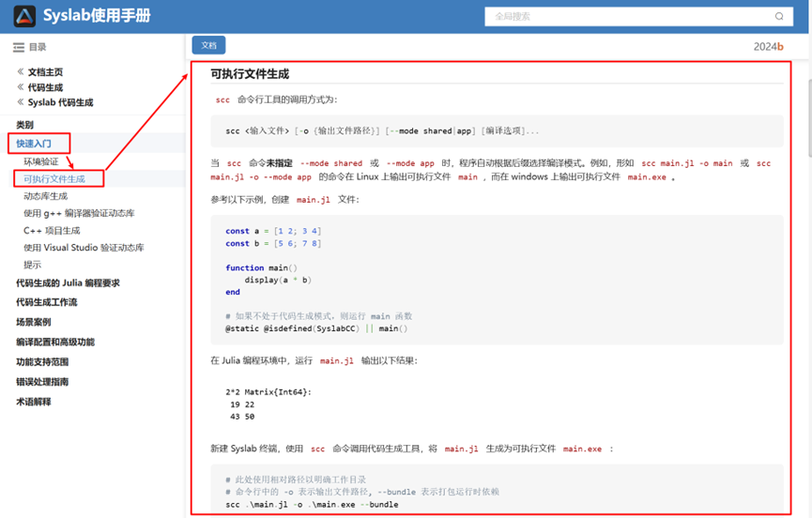
Task: Expand the 术语解释 category
Action: pyautogui.click(x=34, y=402)
